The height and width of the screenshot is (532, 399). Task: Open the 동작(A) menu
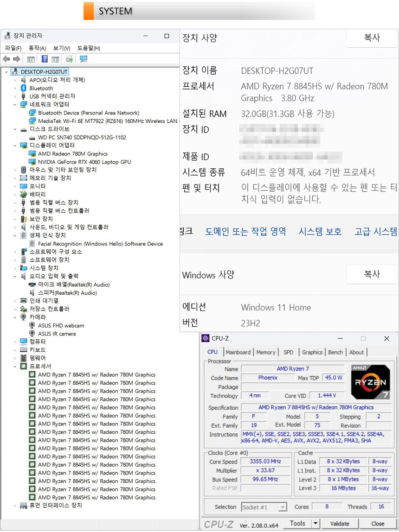click(x=37, y=48)
